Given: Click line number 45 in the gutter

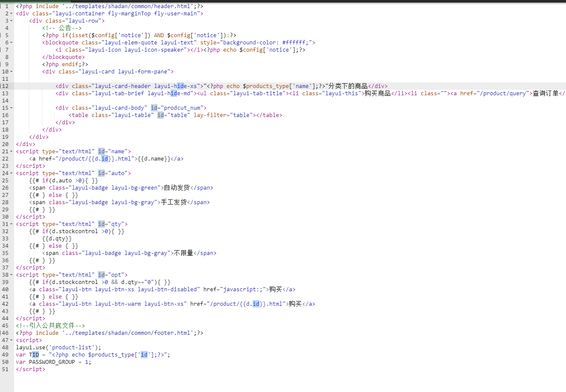Looking at the screenshot, I should (x=5, y=326).
